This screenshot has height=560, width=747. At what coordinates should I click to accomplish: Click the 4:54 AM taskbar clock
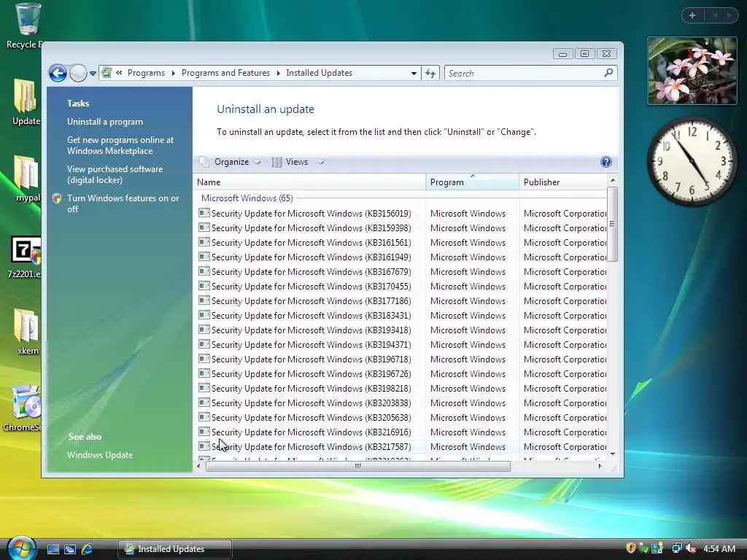[x=719, y=548]
